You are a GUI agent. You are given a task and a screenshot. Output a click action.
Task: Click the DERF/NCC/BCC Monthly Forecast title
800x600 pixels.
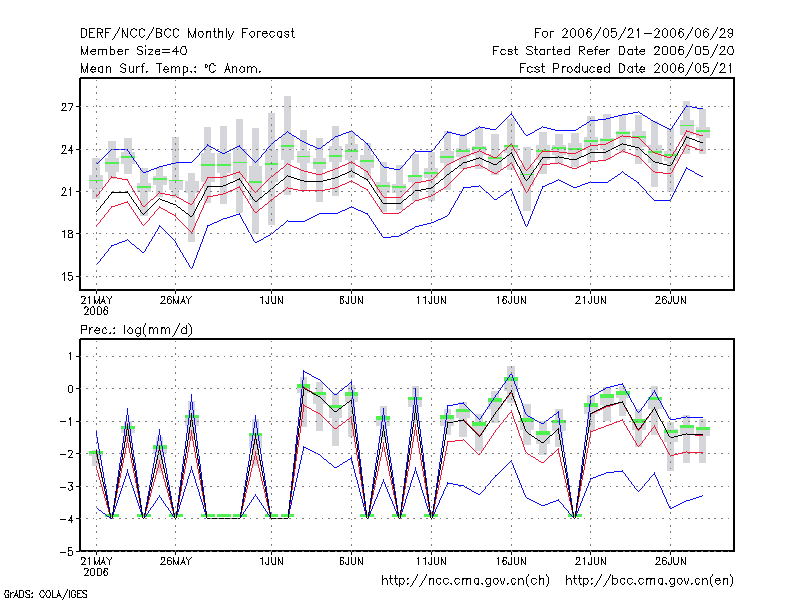coord(187,34)
